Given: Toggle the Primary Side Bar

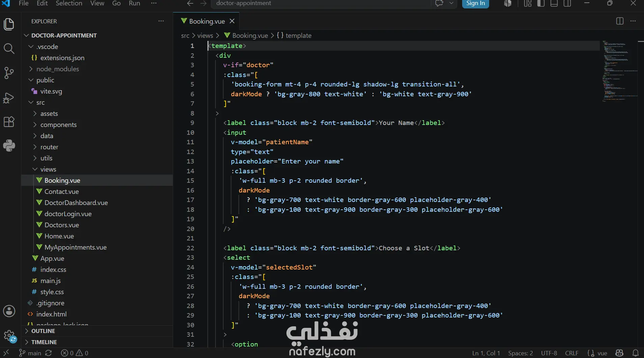Looking at the screenshot, I should coord(541,3).
